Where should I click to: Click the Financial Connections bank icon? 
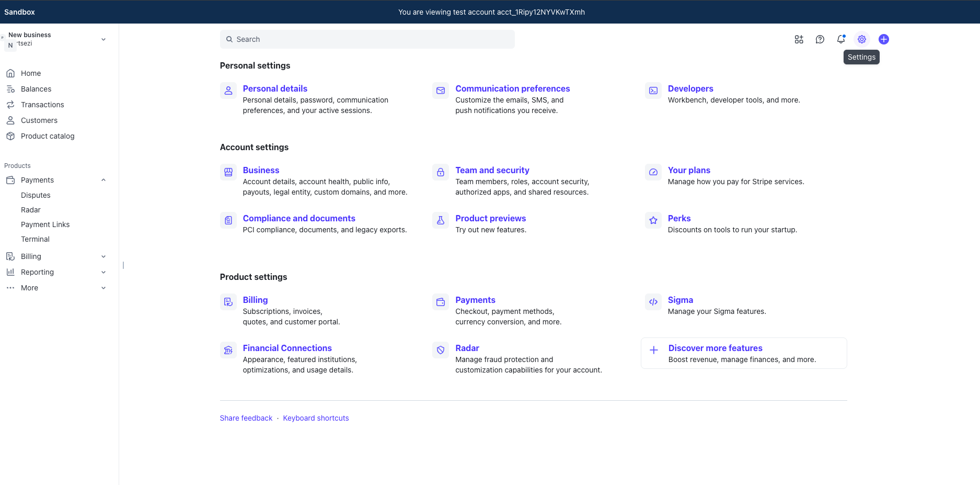click(228, 350)
